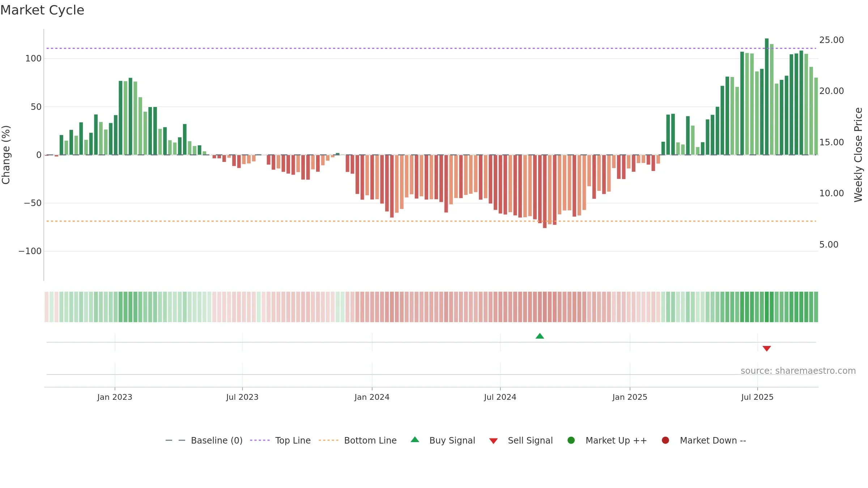Viewport: 868px width, 488px height.
Task: Click the −100 tick on the left axis
Action: click(x=30, y=251)
